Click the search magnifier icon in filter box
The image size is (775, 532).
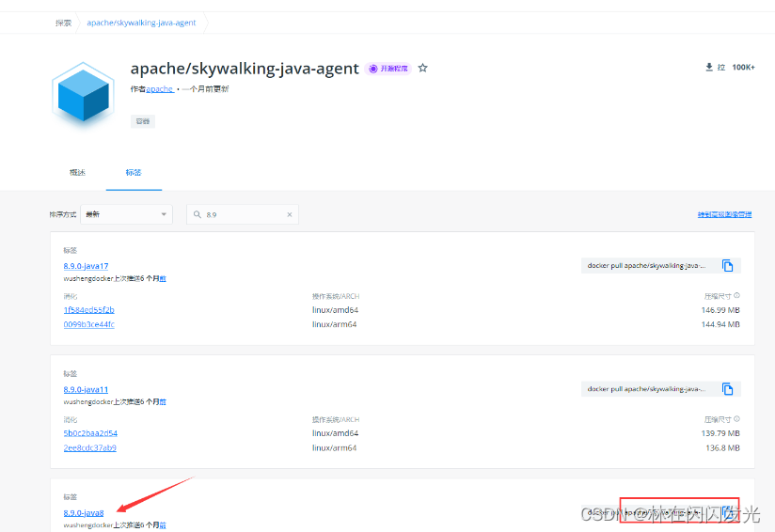click(198, 214)
